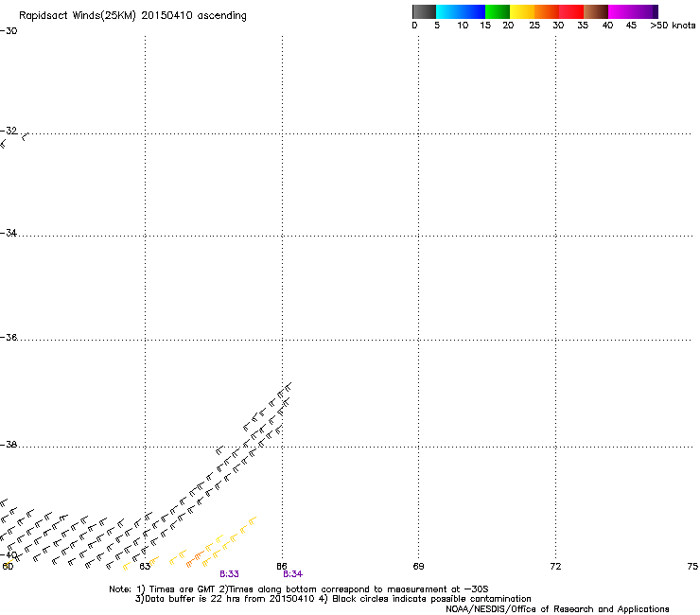Viewport: 700px width, 615px height.
Task: Click the '63' longitude axis label
Action: pos(145,567)
